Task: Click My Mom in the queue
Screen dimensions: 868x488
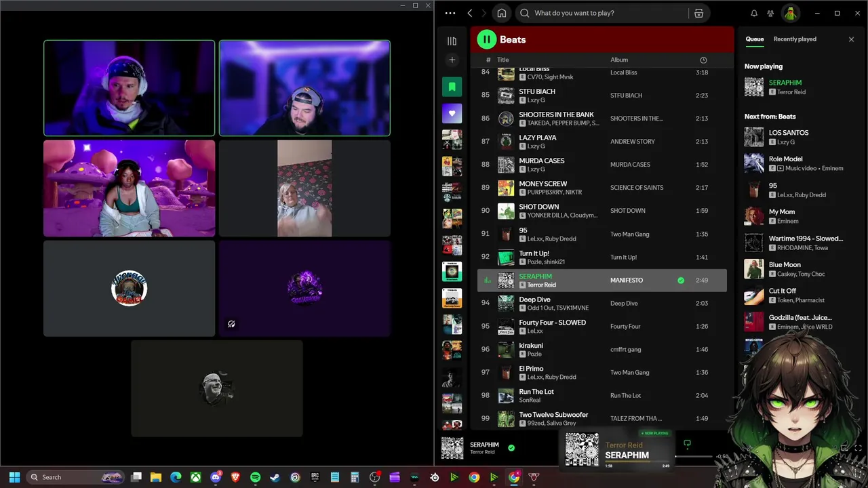Action: point(782,212)
